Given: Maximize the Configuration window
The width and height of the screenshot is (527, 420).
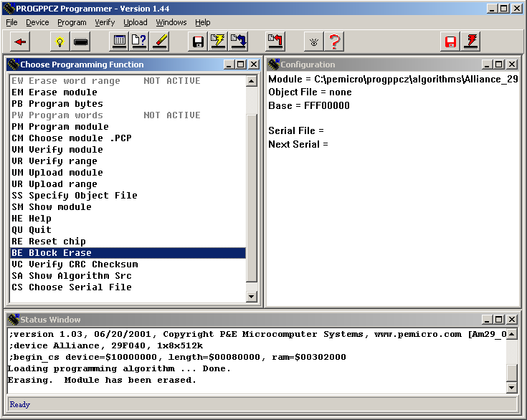Looking at the screenshot, I should pos(499,65).
